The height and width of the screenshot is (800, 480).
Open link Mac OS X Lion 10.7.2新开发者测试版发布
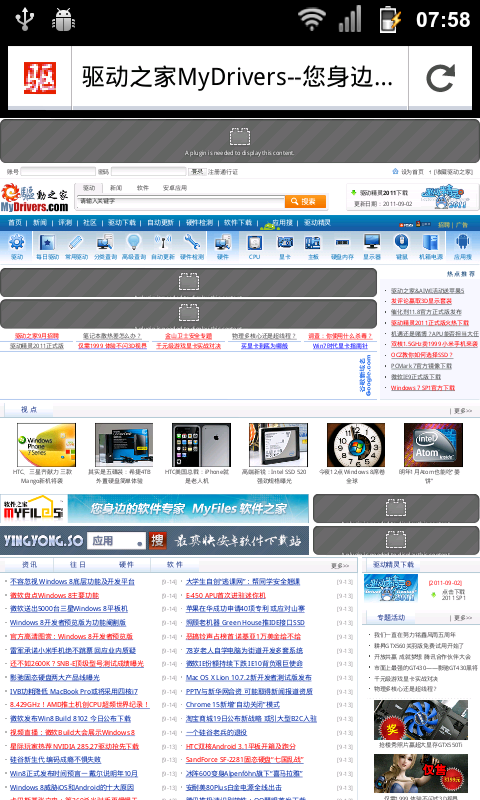pyautogui.click(x=248, y=678)
